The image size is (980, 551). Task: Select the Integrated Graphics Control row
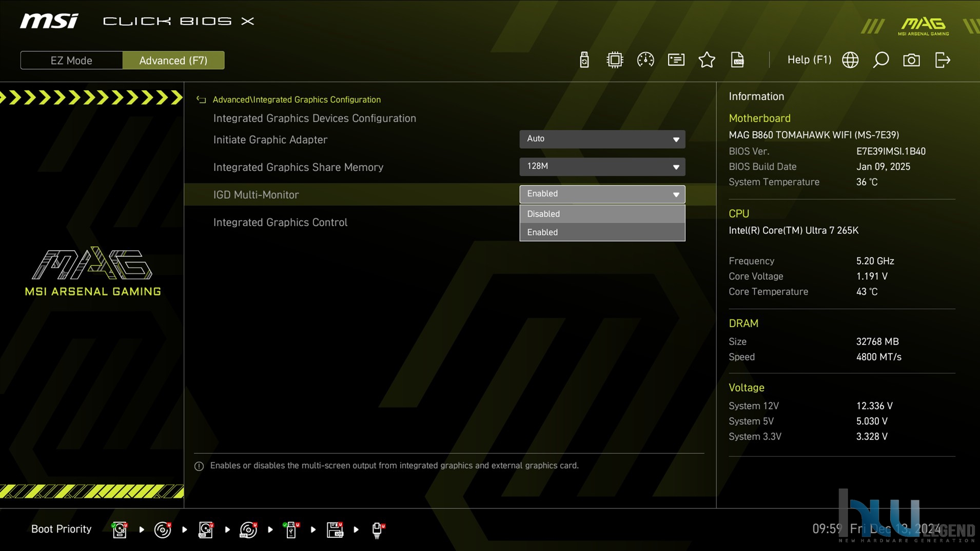(280, 222)
